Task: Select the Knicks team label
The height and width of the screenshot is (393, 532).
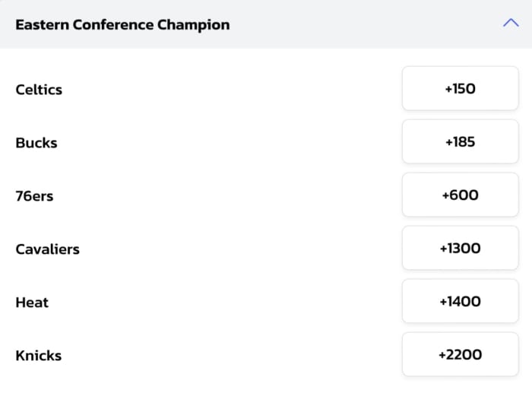Action: 38,356
